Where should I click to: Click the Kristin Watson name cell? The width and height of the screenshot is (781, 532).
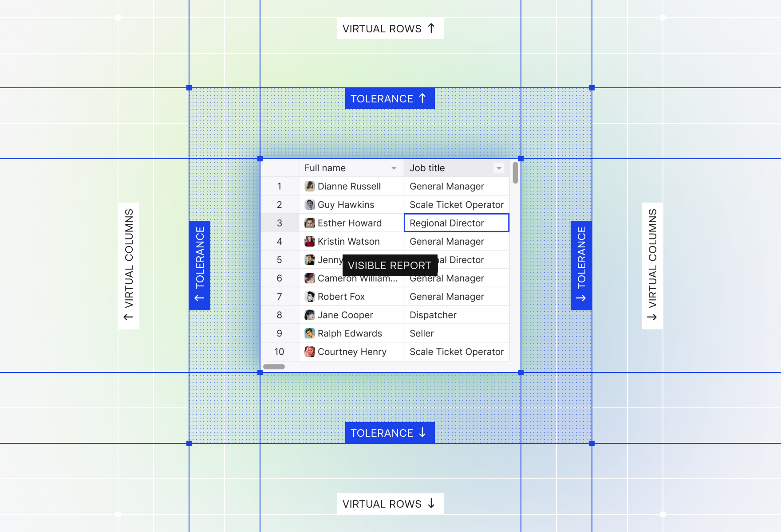[x=351, y=242]
